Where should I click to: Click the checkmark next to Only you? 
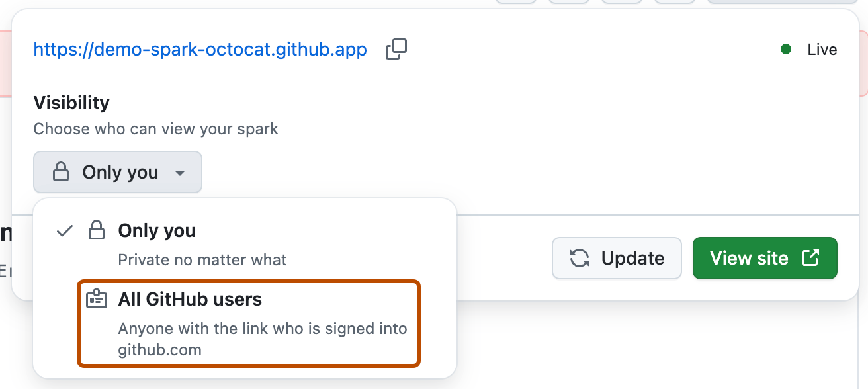64,230
